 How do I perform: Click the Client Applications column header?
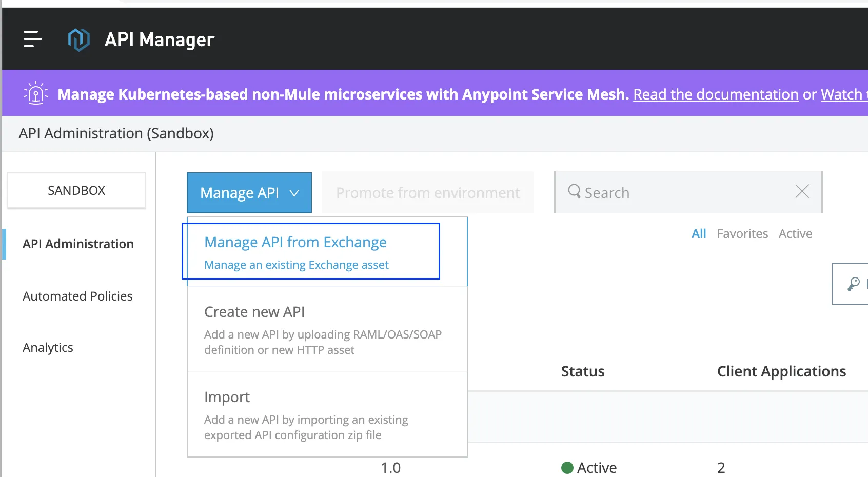781,371
